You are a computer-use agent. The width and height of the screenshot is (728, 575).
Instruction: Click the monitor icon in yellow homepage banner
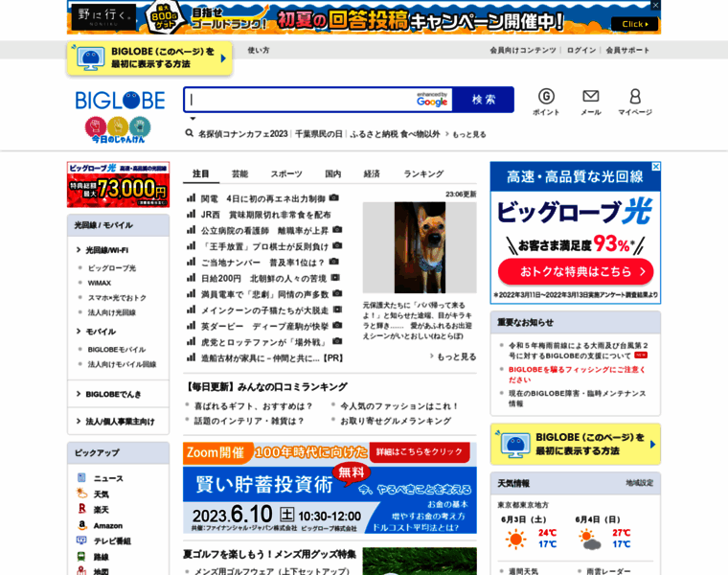coord(91,59)
